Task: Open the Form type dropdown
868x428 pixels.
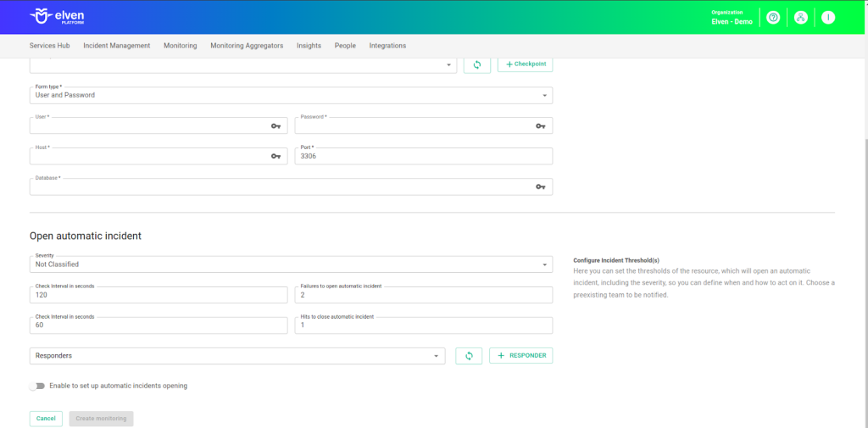Action: point(291,95)
